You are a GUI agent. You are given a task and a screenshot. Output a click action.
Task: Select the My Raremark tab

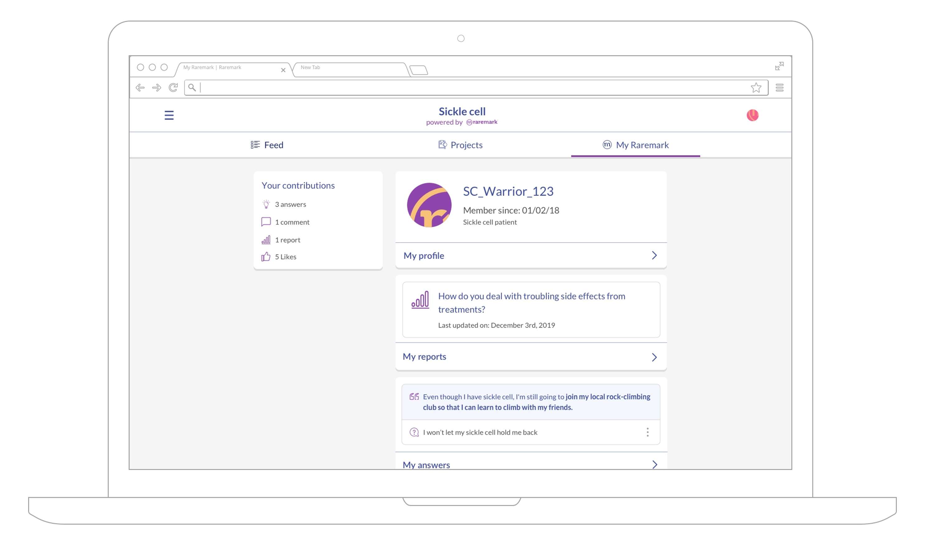(635, 145)
